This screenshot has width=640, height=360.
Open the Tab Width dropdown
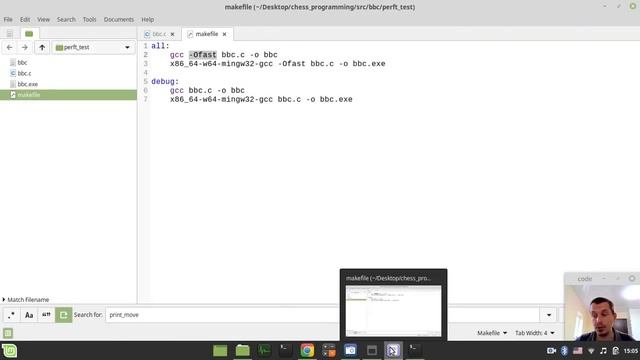[x=535, y=333]
